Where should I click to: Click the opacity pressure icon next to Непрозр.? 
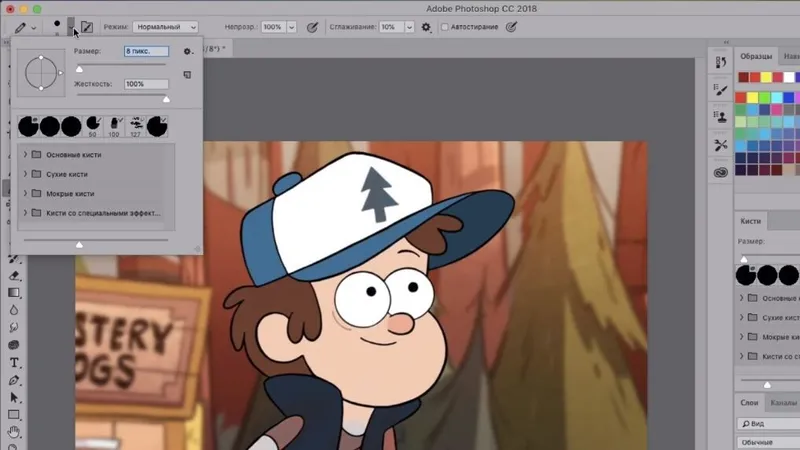tap(312, 27)
